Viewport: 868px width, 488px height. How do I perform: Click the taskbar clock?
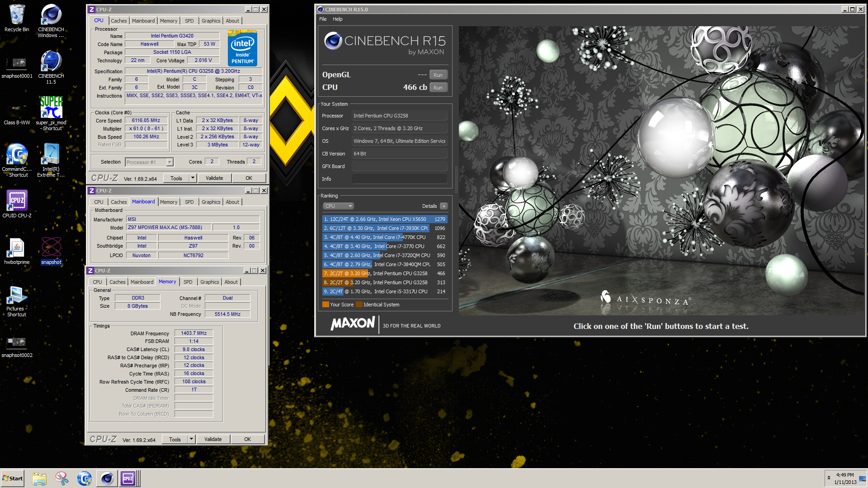[x=845, y=479]
